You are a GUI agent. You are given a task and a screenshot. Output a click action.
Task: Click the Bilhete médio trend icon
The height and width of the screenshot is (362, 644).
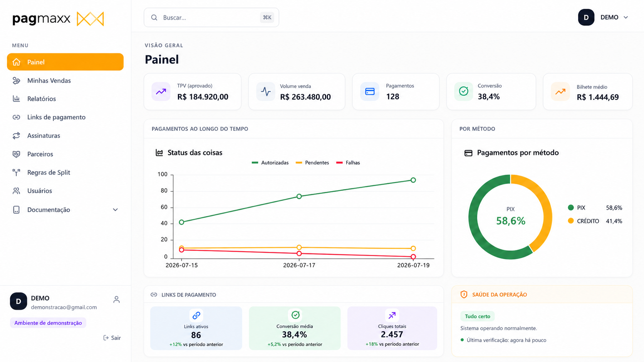[560, 92]
